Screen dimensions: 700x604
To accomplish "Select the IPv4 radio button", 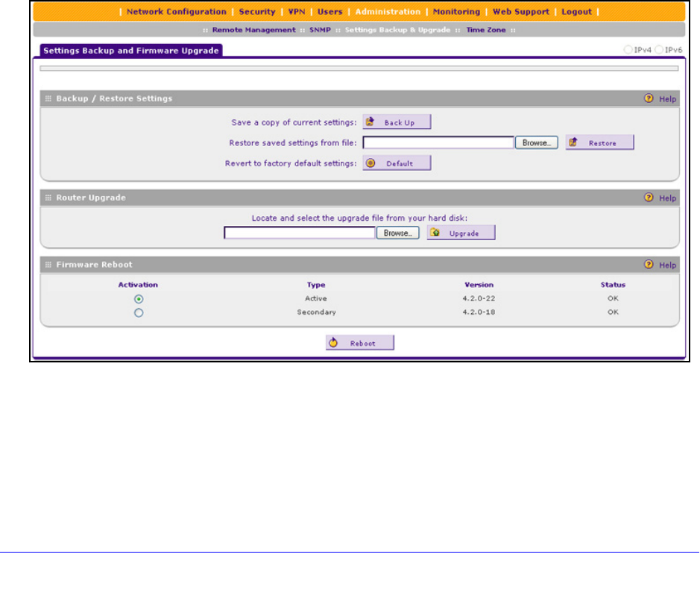I will tap(628, 49).
